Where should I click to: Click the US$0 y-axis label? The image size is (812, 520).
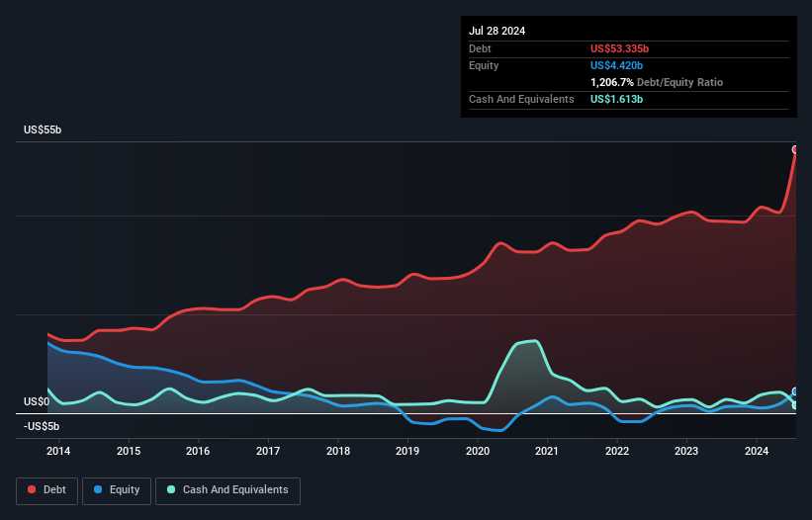(37, 402)
